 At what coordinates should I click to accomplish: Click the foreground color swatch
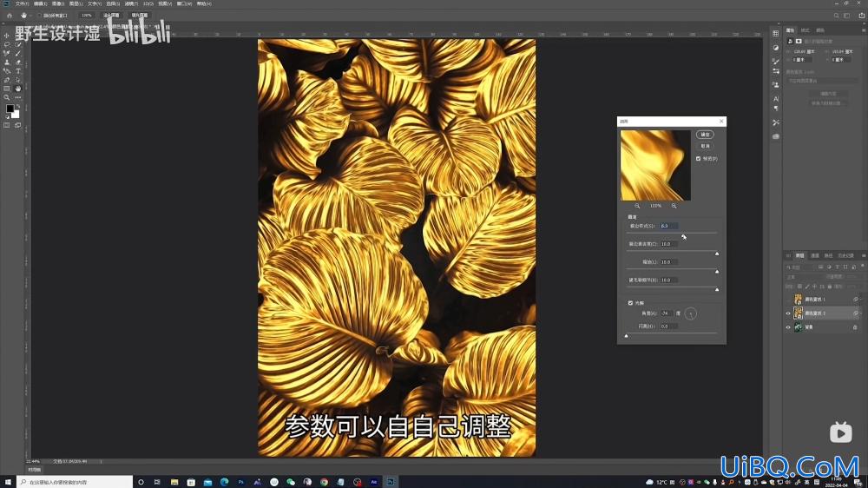coord(10,109)
